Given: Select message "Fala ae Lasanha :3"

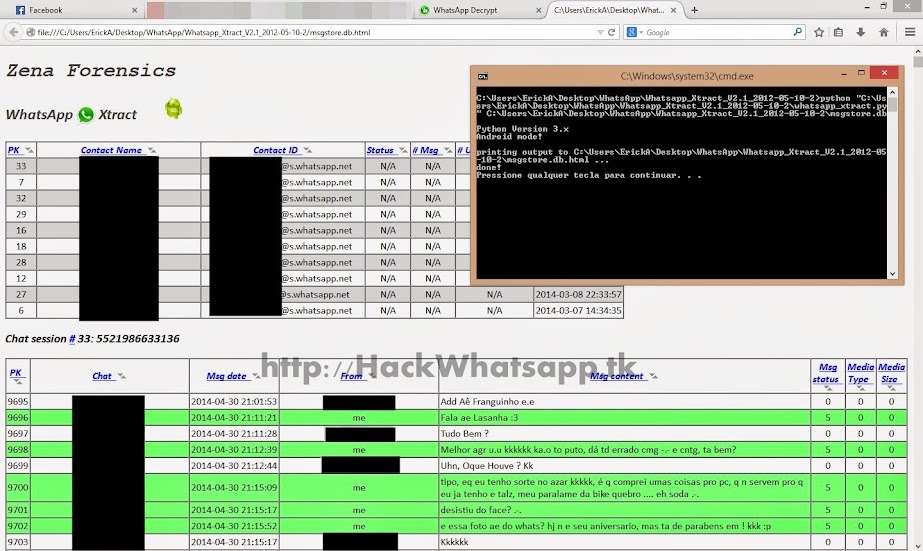Looking at the screenshot, I should (479, 417).
